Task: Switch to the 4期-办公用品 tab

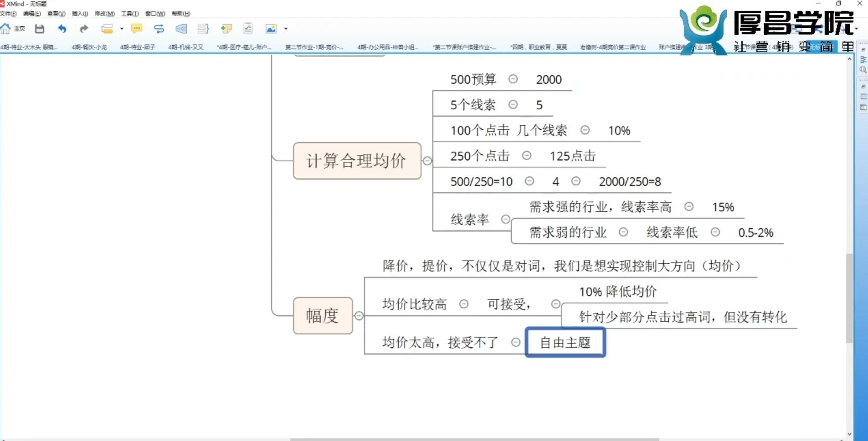Action: [x=388, y=47]
